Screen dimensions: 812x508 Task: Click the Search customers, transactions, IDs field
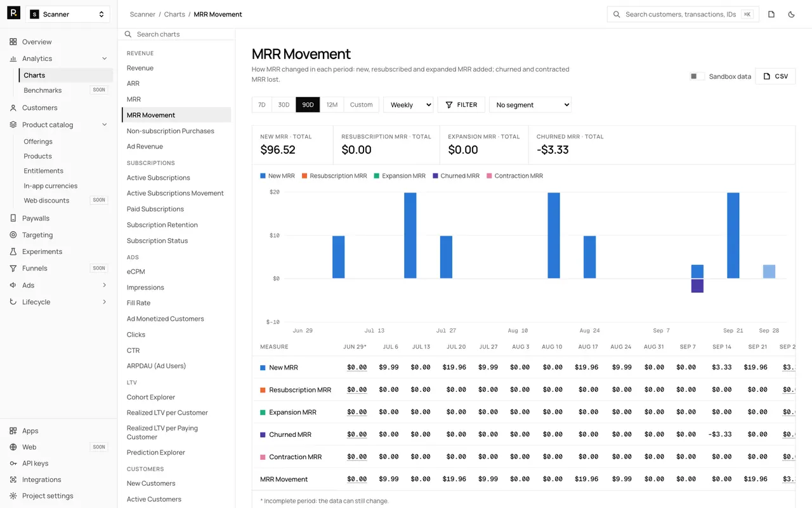pyautogui.click(x=683, y=14)
